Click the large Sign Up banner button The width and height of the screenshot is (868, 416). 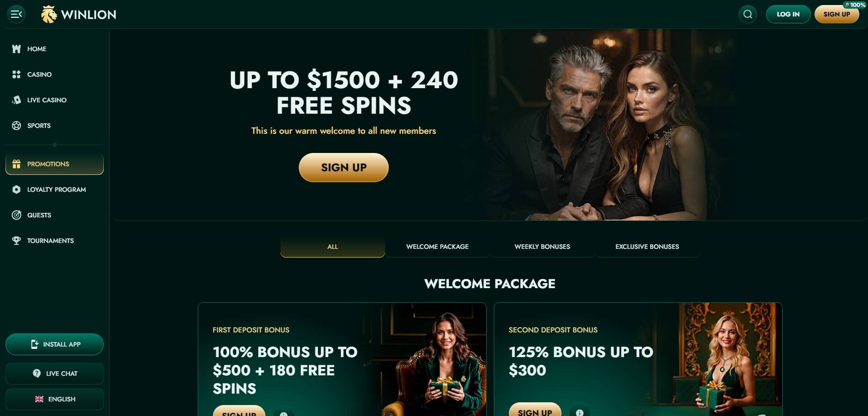point(344,168)
